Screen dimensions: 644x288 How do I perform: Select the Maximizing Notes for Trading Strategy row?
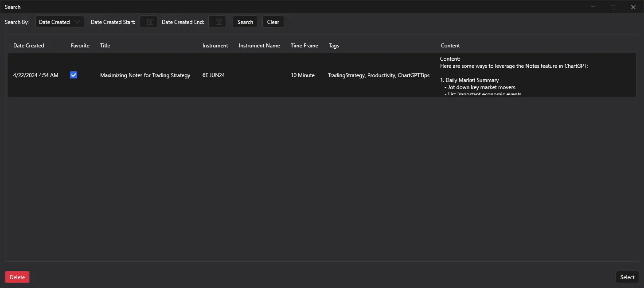coord(145,75)
